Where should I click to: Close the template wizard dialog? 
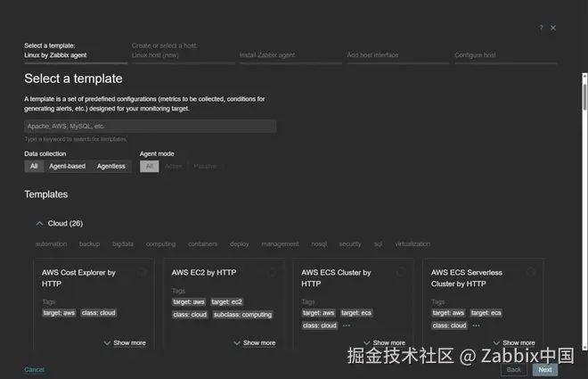[x=553, y=28]
